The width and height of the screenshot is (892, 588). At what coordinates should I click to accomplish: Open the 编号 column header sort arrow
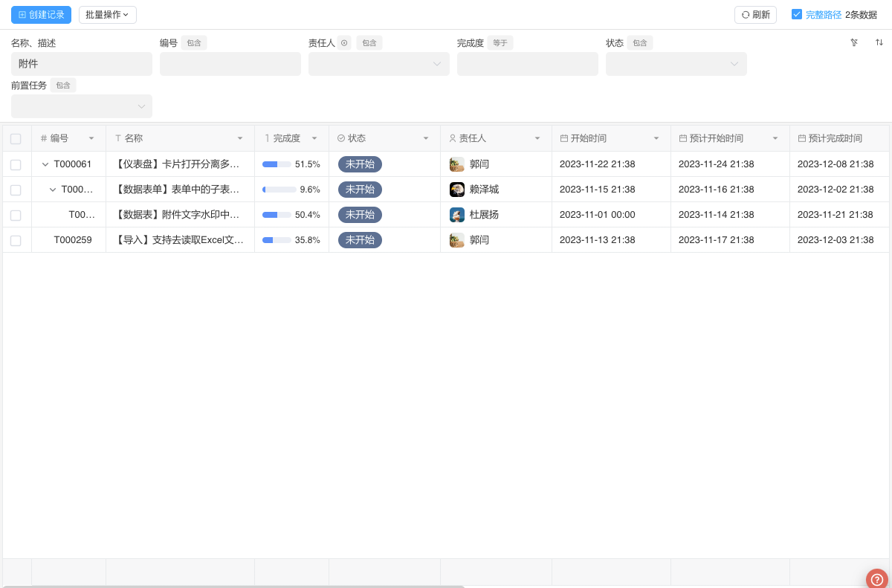pyautogui.click(x=91, y=138)
